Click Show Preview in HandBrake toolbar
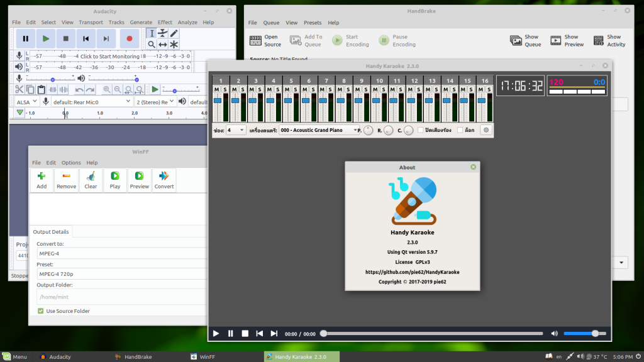The height and width of the screenshot is (362, 644). click(567, 39)
